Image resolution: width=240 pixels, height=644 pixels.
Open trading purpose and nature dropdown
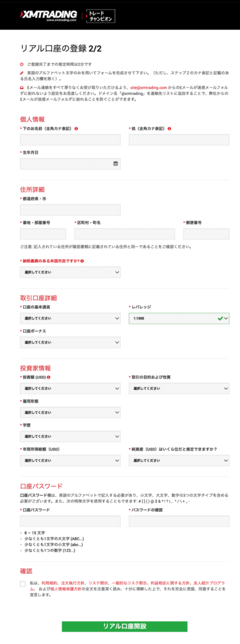tap(179, 388)
